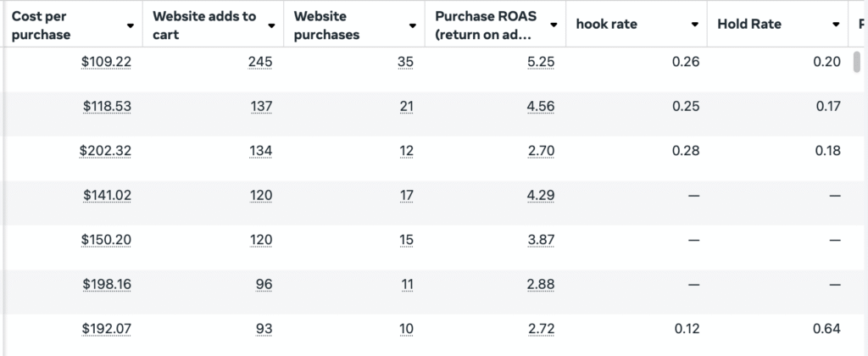This screenshot has height=356, width=868.
Task: Click the $202.32 cost per purchase value
Action: (105, 151)
